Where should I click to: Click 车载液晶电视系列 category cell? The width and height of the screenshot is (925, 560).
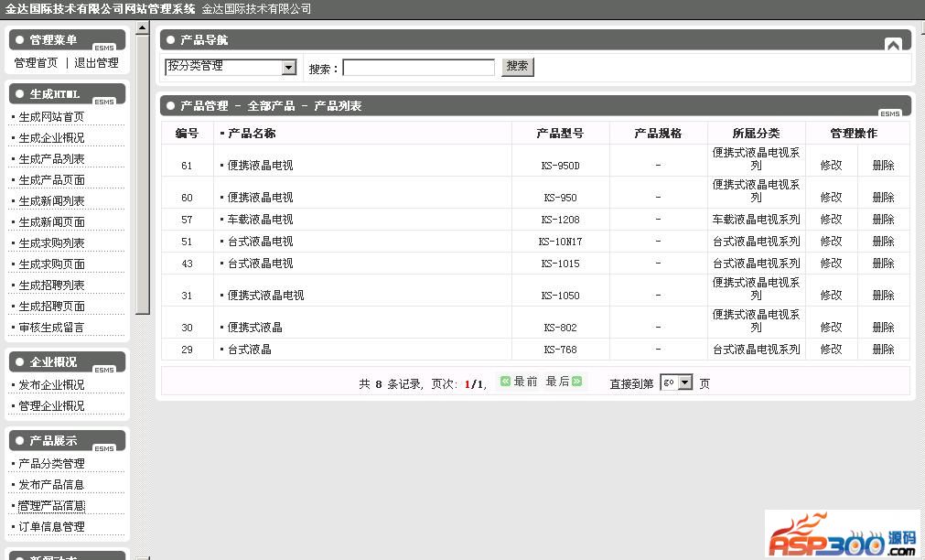tap(757, 219)
